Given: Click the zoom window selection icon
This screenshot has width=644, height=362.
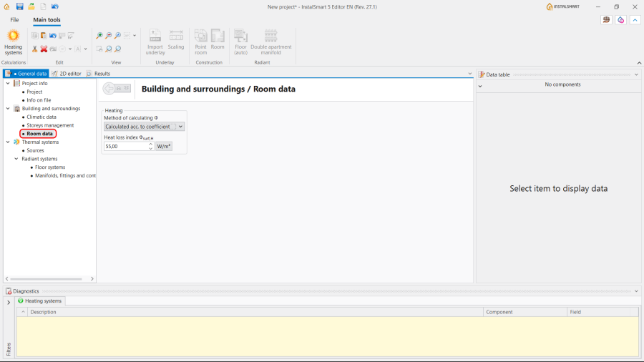Looking at the screenshot, I should (99, 49).
